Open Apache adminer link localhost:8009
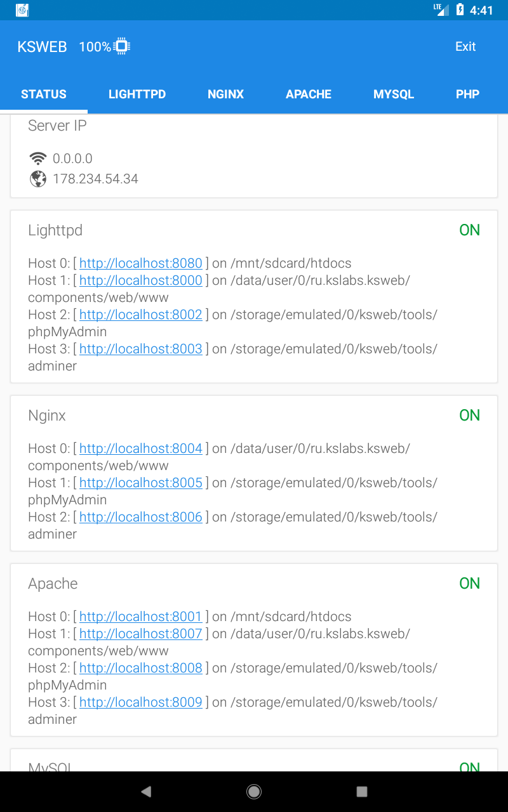This screenshot has height=812, width=508. pyautogui.click(x=141, y=702)
